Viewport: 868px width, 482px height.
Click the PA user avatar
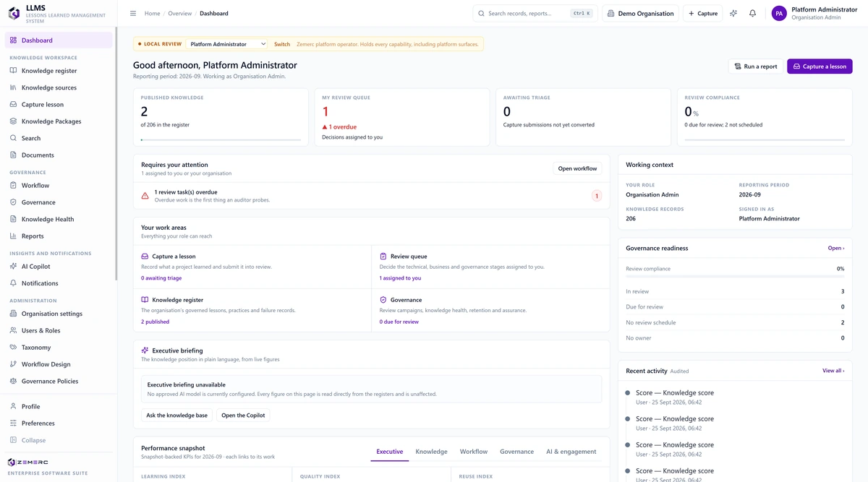pos(779,13)
